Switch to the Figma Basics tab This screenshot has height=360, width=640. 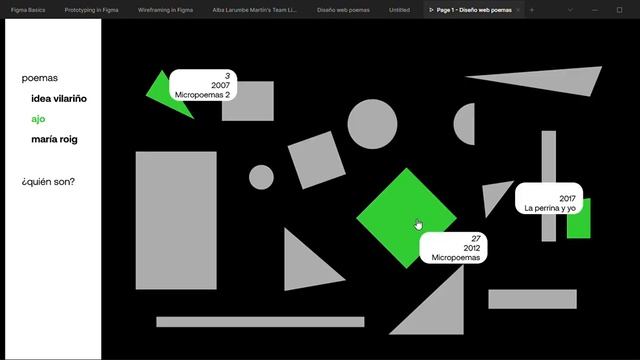[28, 10]
